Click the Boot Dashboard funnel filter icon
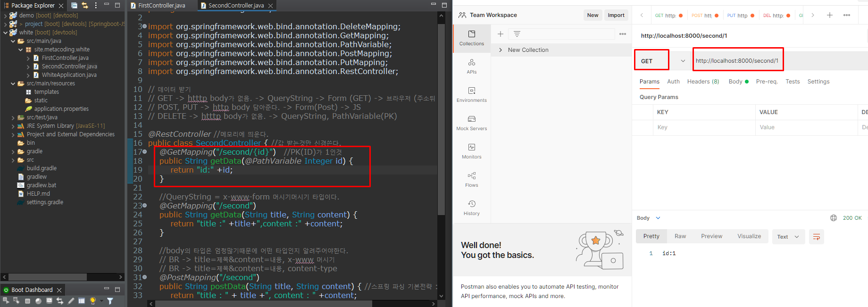The width and height of the screenshot is (868, 307). click(x=110, y=300)
